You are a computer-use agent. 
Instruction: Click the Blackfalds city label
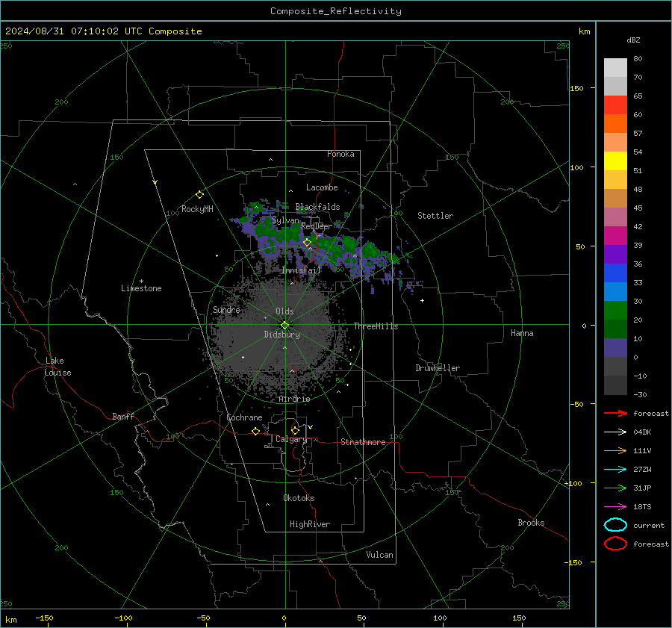(317, 207)
